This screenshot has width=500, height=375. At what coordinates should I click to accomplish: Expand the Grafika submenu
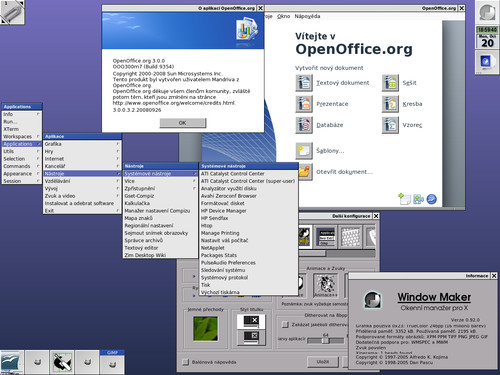coord(82,144)
